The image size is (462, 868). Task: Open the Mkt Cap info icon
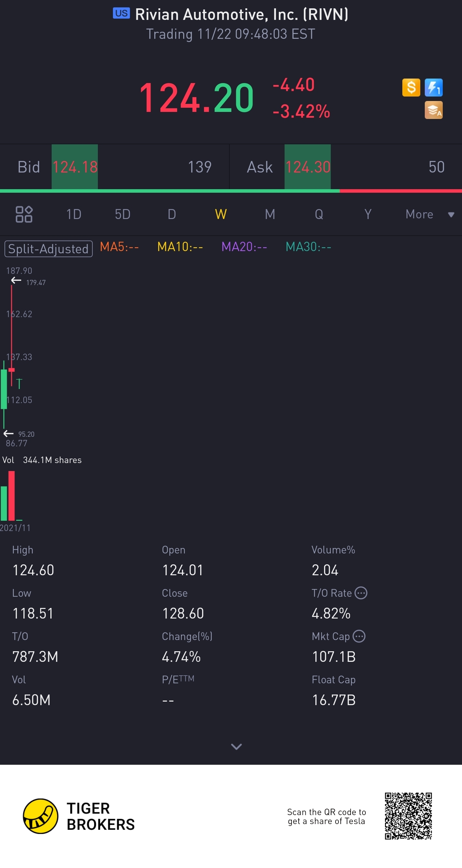[x=359, y=636]
